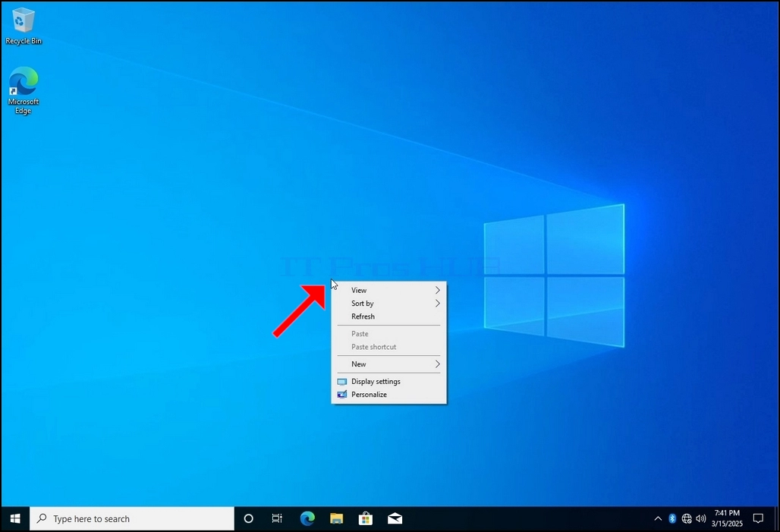Open the network globe tray icon
The image size is (780, 532).
tap(687, 518)
